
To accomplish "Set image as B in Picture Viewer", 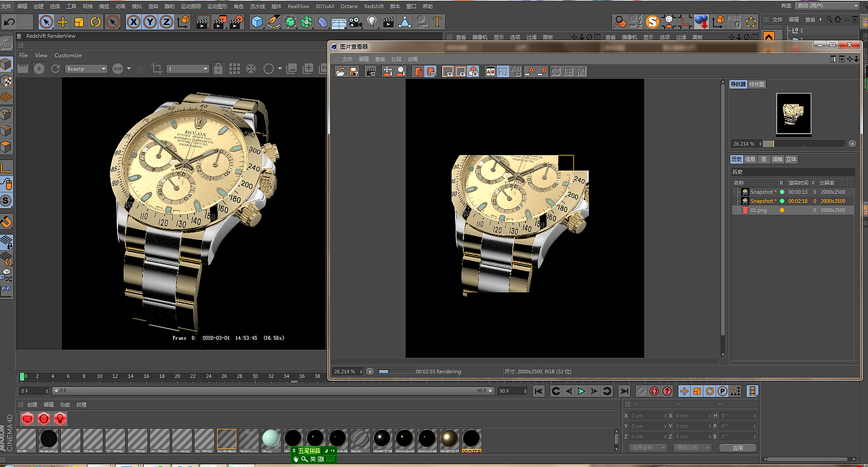I will 542,71.
